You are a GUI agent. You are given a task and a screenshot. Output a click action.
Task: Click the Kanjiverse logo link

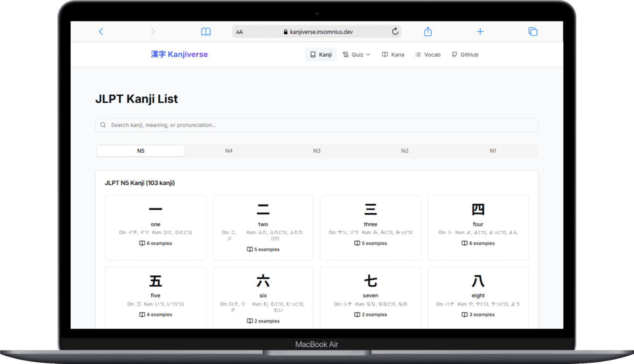179,55
